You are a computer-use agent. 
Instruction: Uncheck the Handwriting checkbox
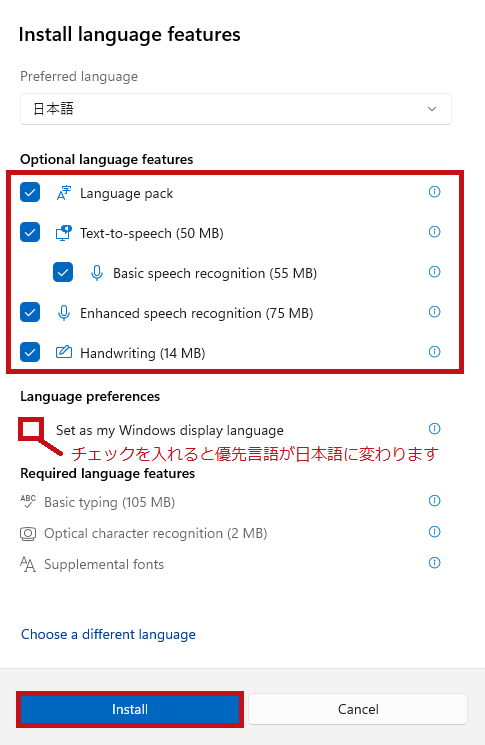click(x=30, y=352)
